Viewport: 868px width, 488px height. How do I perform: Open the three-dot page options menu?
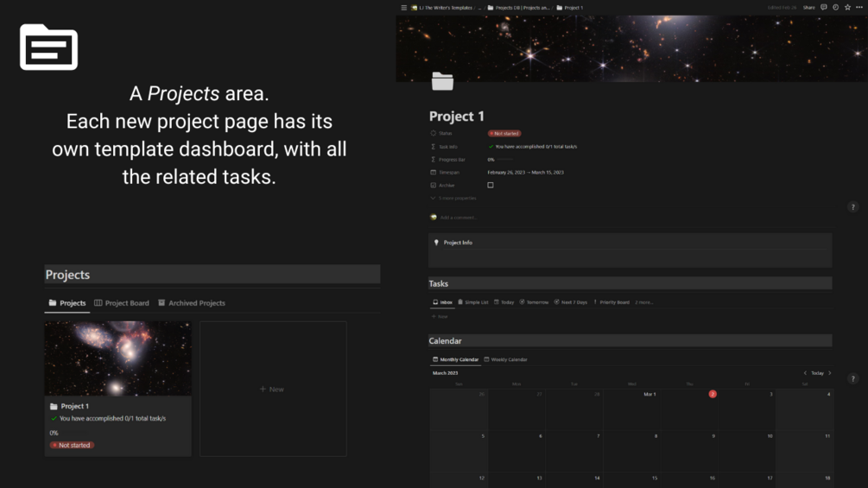click(x=859, y=8)
